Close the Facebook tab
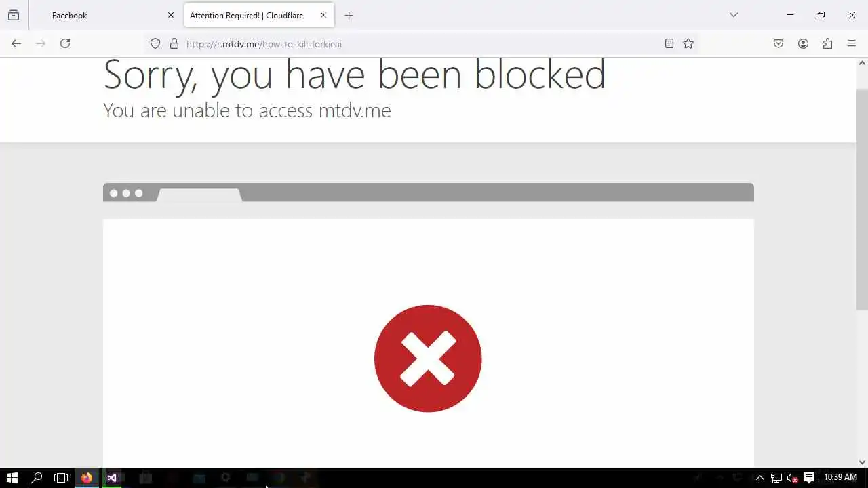Image resolution: width=868 pixels, height=488 pixels. [171, 15]
